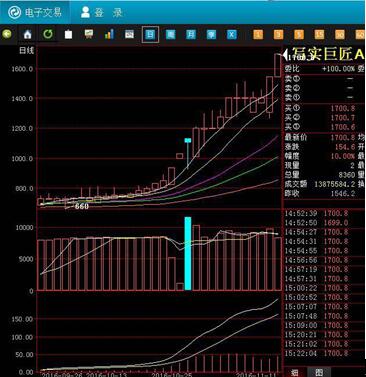Select the 1-minute orange period button
Viewport: 366px width, 377px height.
point(258,34)
